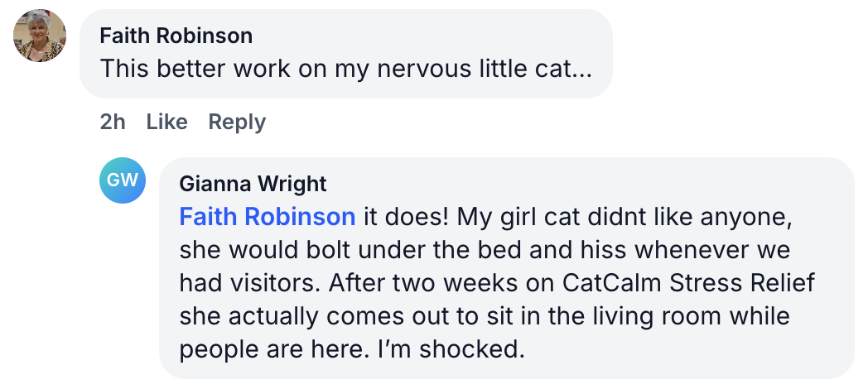Click the text "This better work on my nervous little cat..."
The height and width of the screenshot is (389, 868).
[345, 68]
